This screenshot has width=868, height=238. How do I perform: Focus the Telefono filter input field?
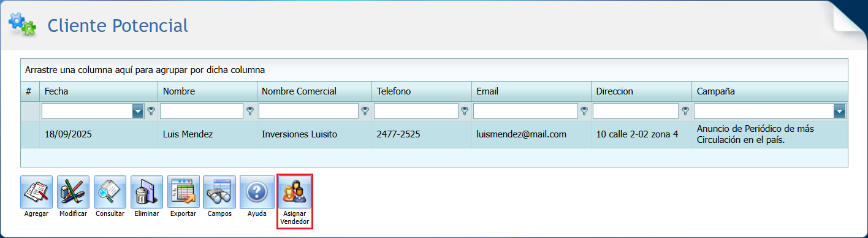[x=416, y=111]
